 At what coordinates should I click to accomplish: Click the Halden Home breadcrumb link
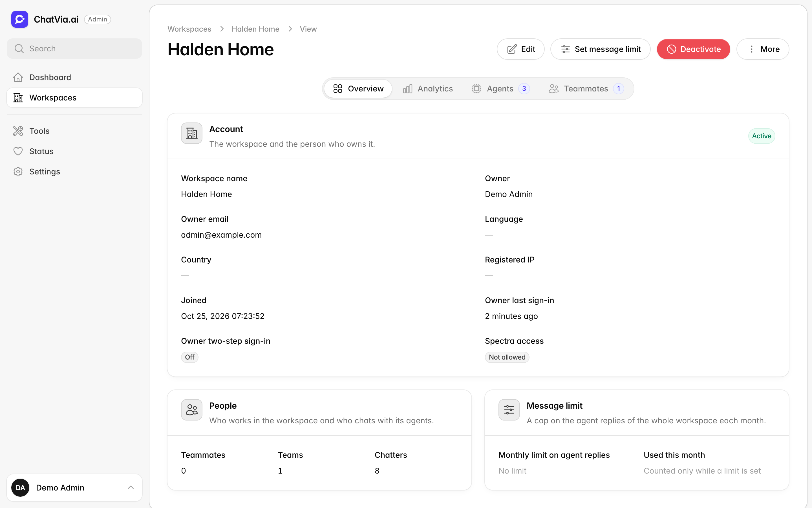[255, 29]
